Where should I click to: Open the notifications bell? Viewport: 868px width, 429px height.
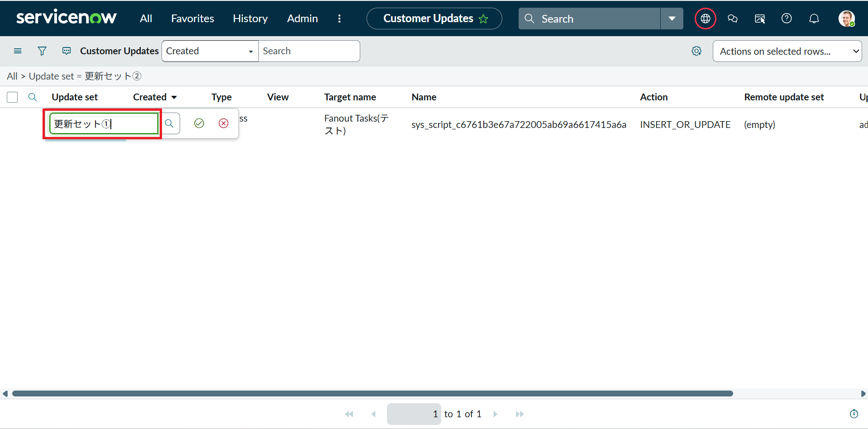(x=814, y=19)
